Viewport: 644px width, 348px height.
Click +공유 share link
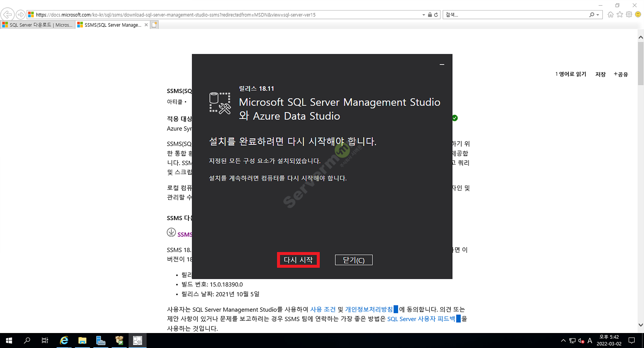click(x=621, y=74)
